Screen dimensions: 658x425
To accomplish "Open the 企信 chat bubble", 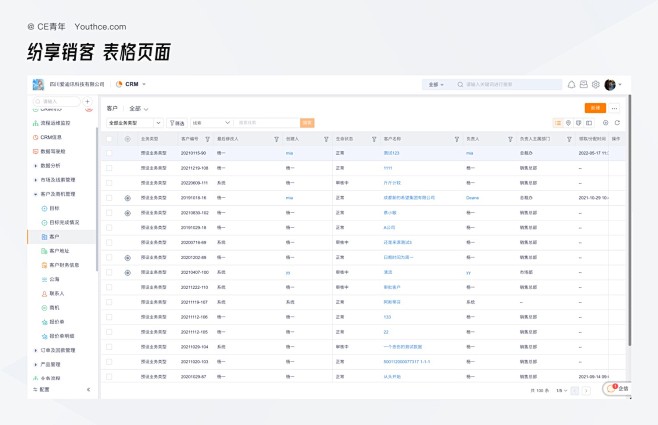I will 618,388.
